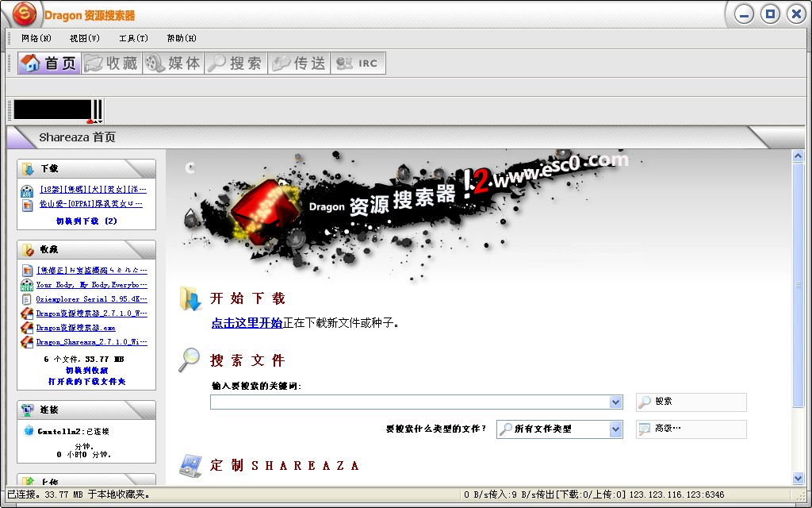The width and height of the screenshot is (812, 508).
Task: Open the 工具(T) menu
Action: click(133, 38)
